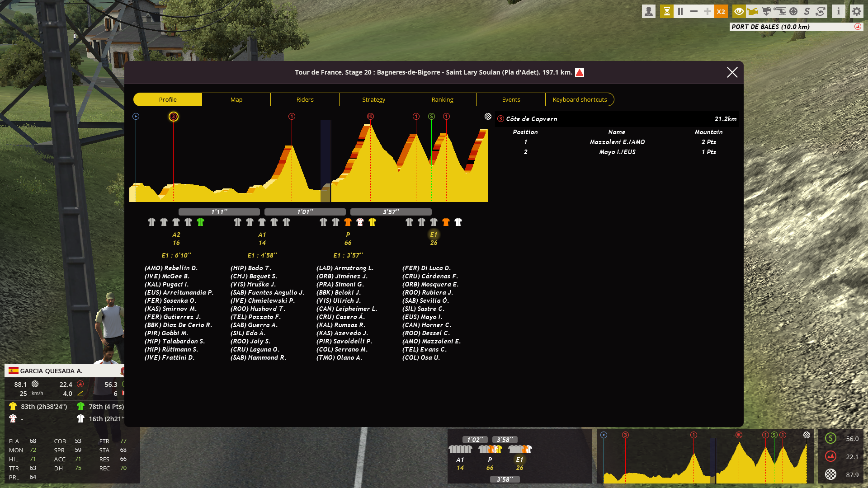
Task: Click the Port de Bales mountain icon
Action: [x=858, y=27]
